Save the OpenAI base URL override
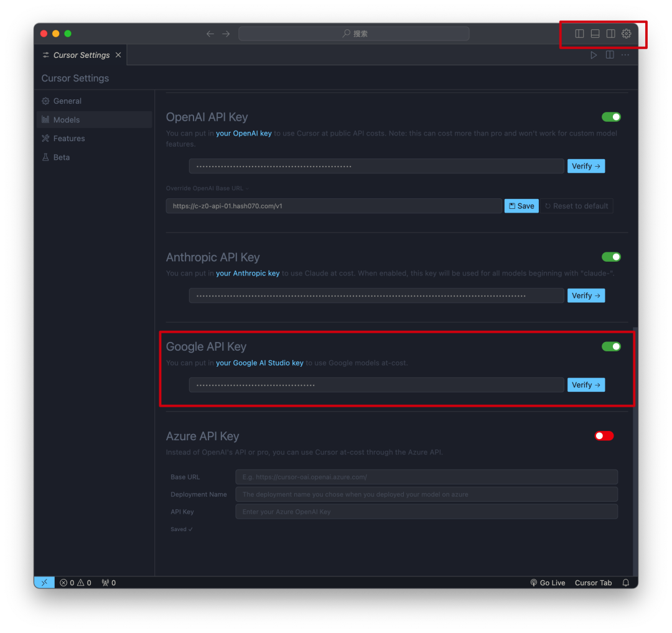Screen dimensions: 672x633 point(521,206)
